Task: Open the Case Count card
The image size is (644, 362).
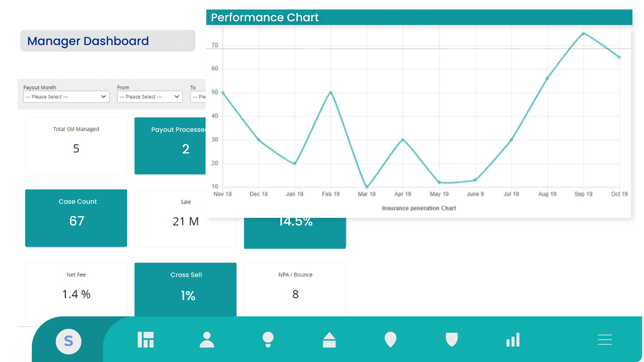Action: coord(76,218)
